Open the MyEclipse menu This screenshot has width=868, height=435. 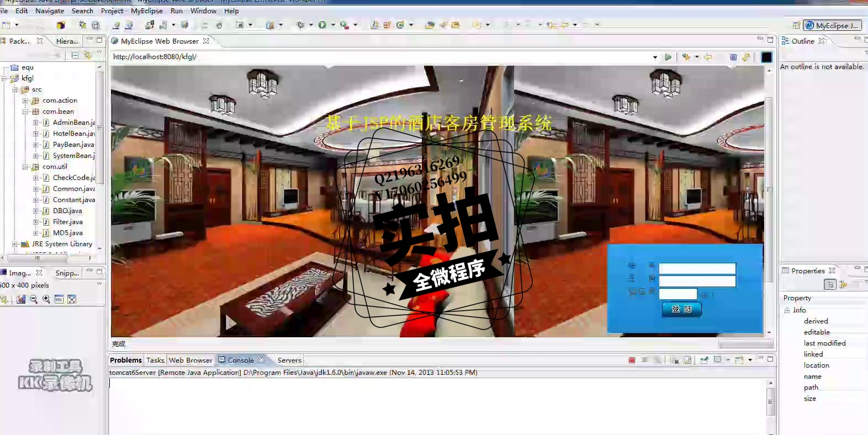(147, 10)
